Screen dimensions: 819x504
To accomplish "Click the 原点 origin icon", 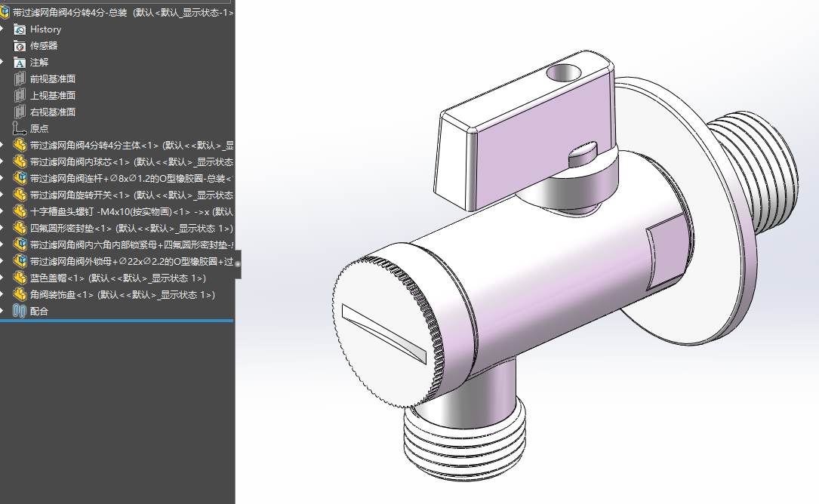I will pos(20,128).
